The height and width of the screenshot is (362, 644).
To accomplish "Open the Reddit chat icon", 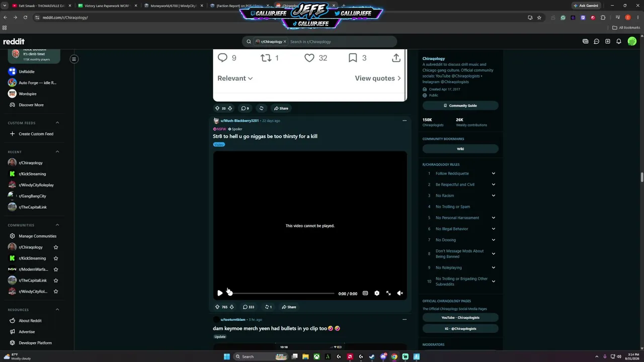I will (597, 42).
